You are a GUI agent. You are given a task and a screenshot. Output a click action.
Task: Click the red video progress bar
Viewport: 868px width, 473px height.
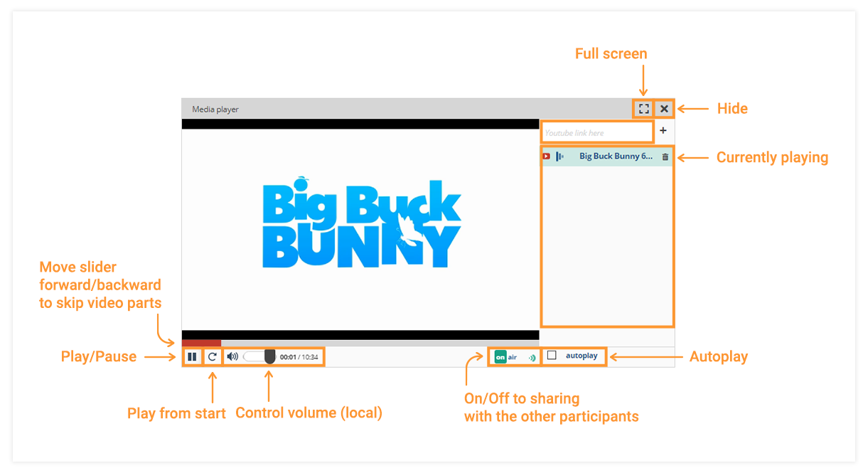[202, 343]
